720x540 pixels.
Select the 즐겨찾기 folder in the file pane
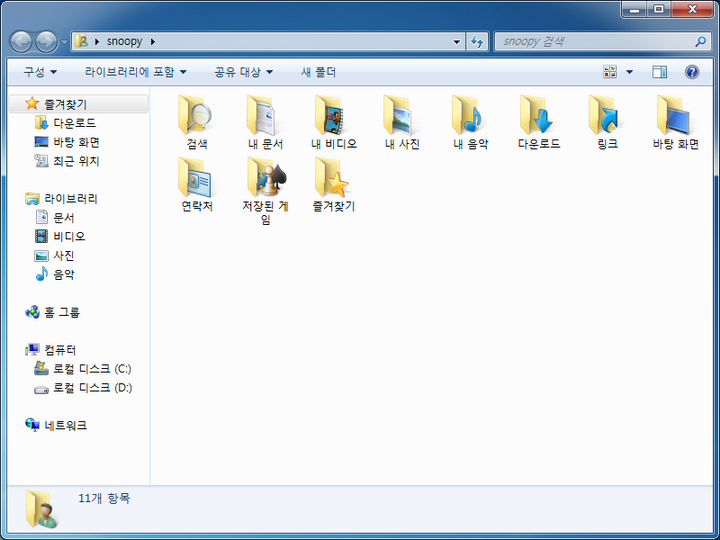332,177
